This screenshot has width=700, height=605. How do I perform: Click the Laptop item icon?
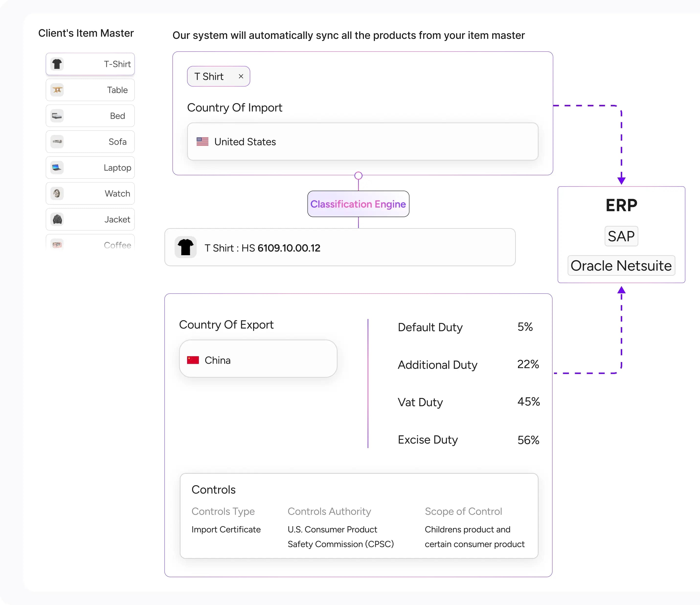[57, 168]
